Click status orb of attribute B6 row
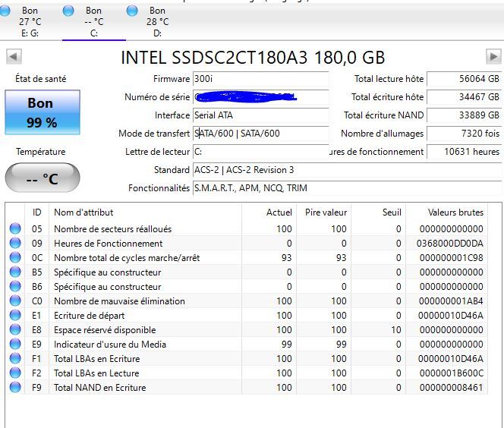The height and width of the screenshot is (428, 504). [15, 286]
